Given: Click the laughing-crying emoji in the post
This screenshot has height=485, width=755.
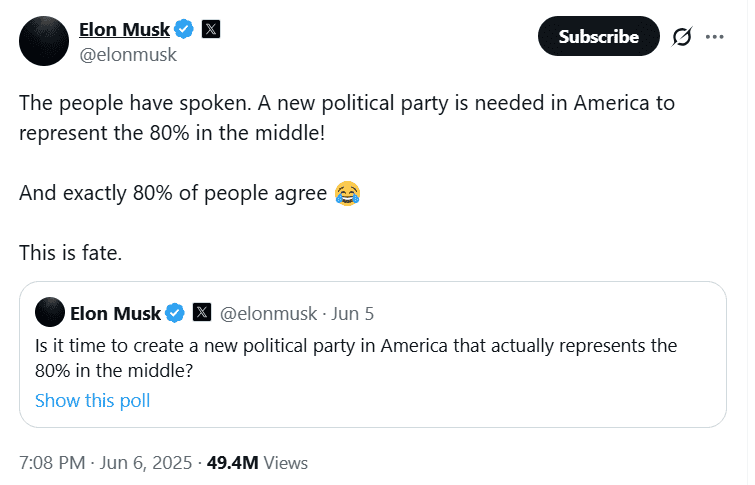Looking at the screenshot, I should click(x=347, y=193).
